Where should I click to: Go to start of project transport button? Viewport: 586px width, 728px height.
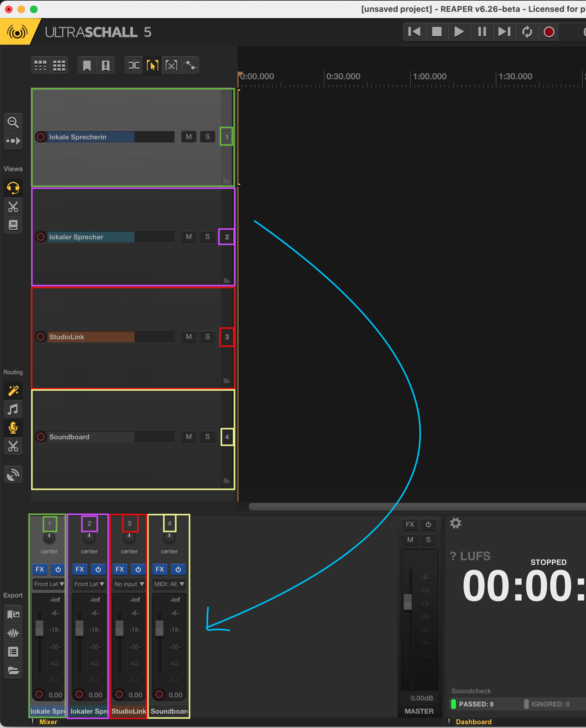(x=414, y=32)
